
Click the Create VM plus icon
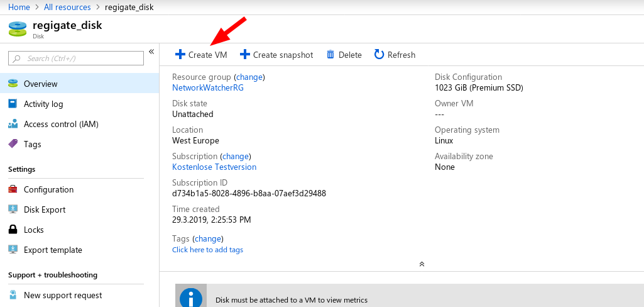point(180,55)
